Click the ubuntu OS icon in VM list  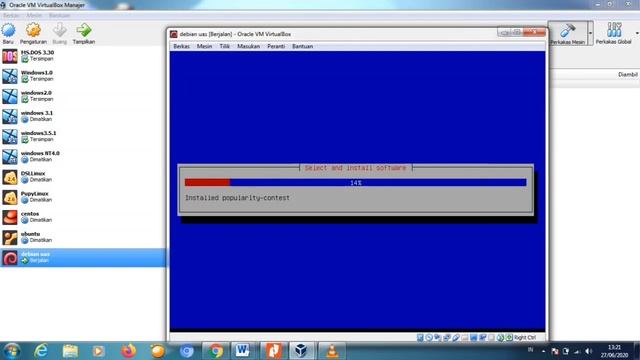(x=10, y=237)
